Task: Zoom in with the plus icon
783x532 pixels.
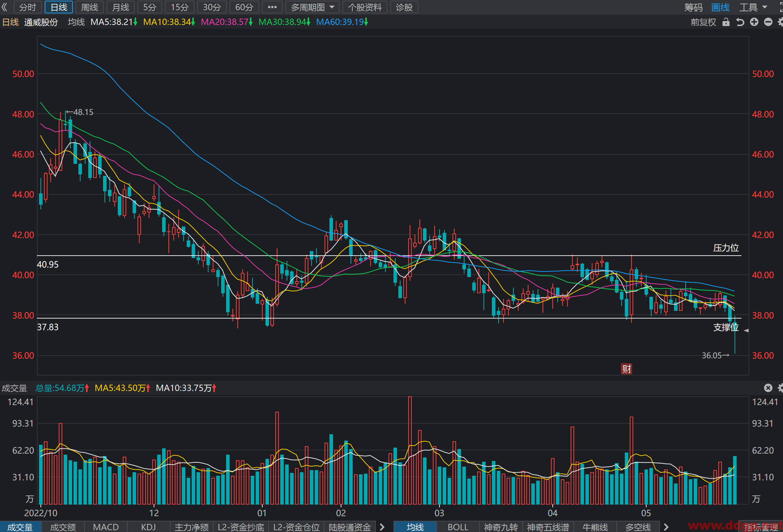Action: click(754, 22)
